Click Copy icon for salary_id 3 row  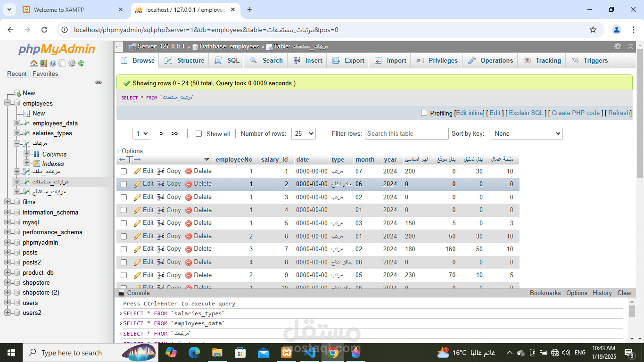[161, 197]
